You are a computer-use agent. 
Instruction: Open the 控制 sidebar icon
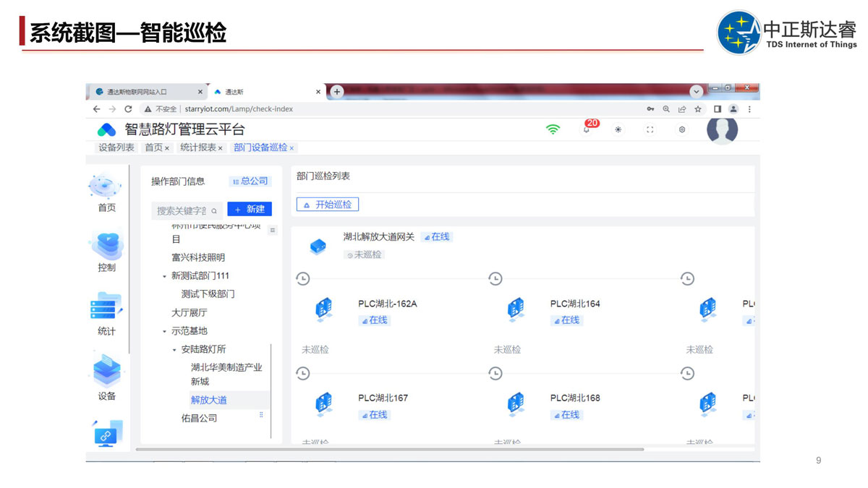pos(106,248)
